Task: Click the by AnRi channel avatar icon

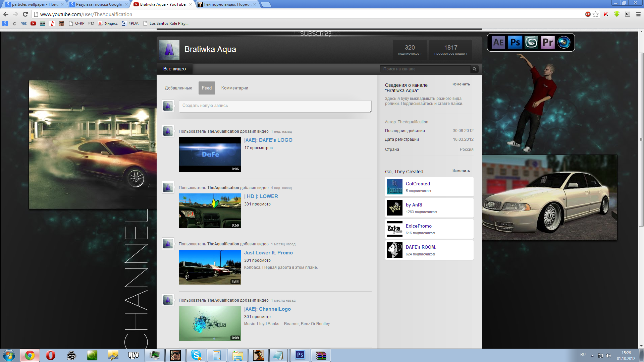Action: point(395,208)
